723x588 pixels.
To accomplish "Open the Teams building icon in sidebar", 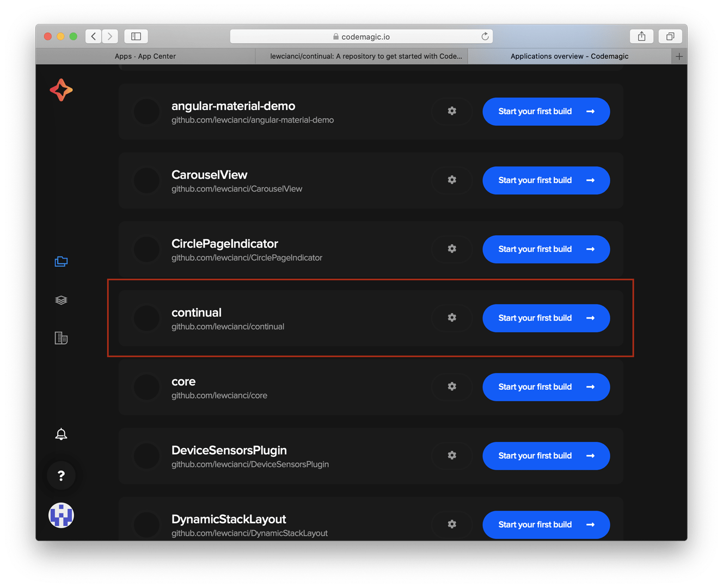I will click(61, 338).
